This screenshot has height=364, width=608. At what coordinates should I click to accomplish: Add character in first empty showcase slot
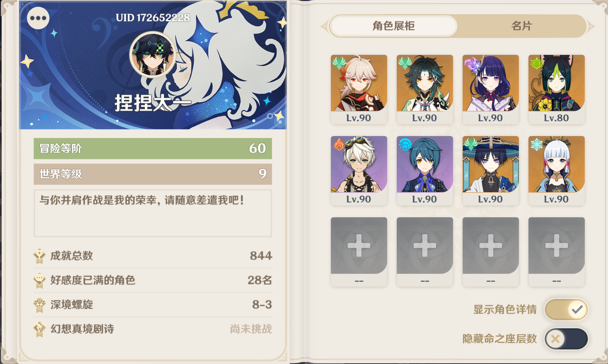tap(359, 252)
